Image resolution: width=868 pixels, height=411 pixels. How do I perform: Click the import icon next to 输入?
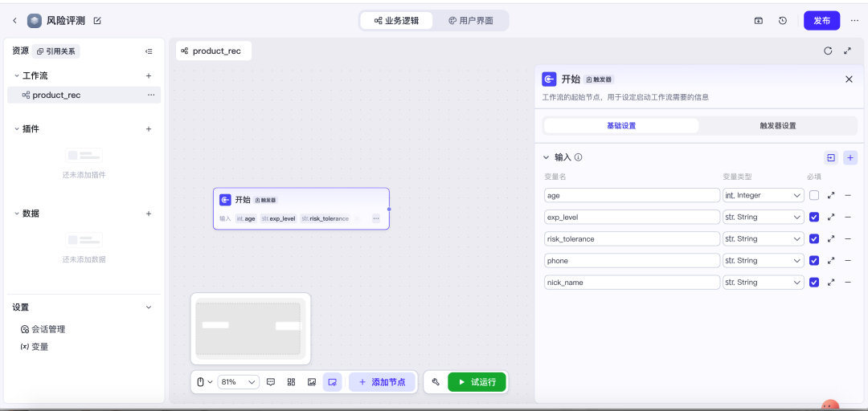click(831, 157)
